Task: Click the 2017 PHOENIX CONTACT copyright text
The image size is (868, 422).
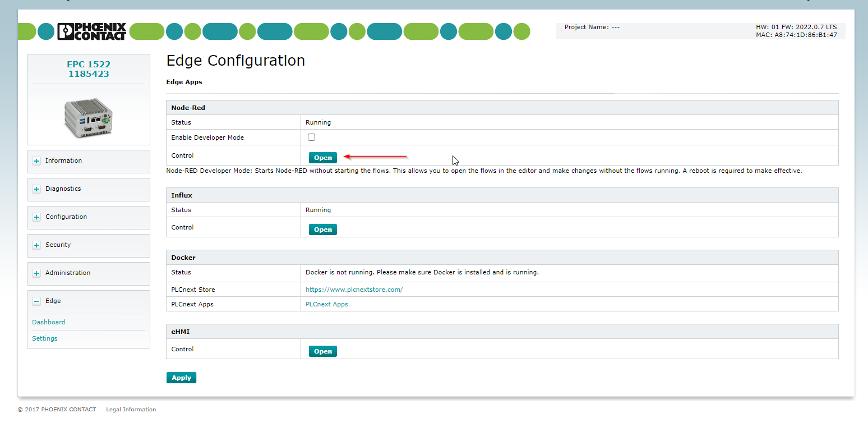Action: (x=57, y=410)
